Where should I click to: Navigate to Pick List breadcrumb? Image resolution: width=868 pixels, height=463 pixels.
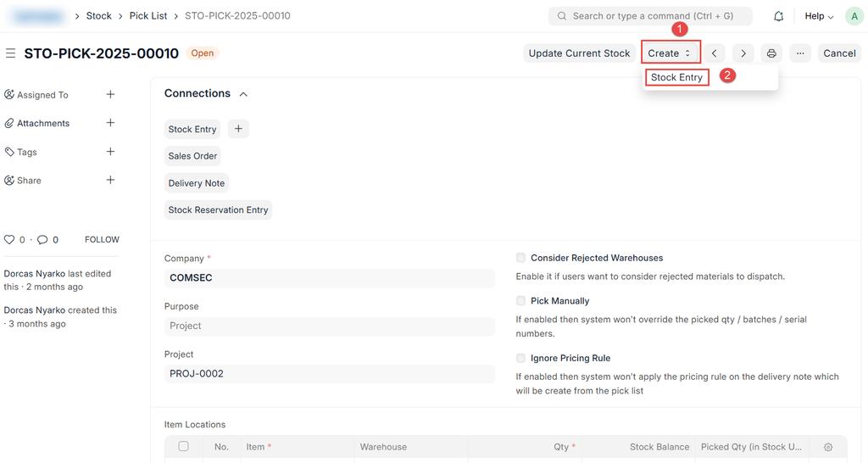148,16
